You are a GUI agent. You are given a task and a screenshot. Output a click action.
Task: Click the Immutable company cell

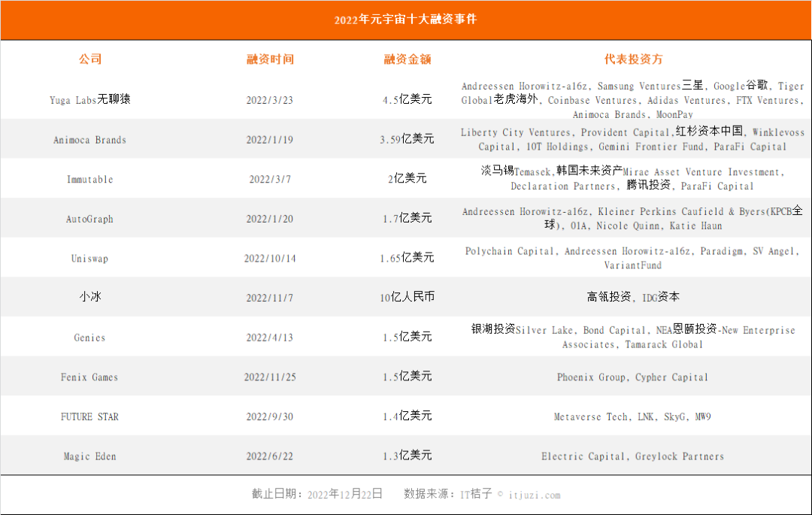(x=89, y=179)
